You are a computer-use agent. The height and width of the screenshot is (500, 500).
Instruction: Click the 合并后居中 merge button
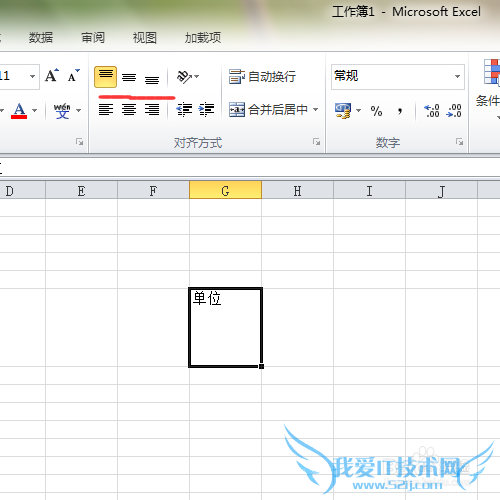268,109
